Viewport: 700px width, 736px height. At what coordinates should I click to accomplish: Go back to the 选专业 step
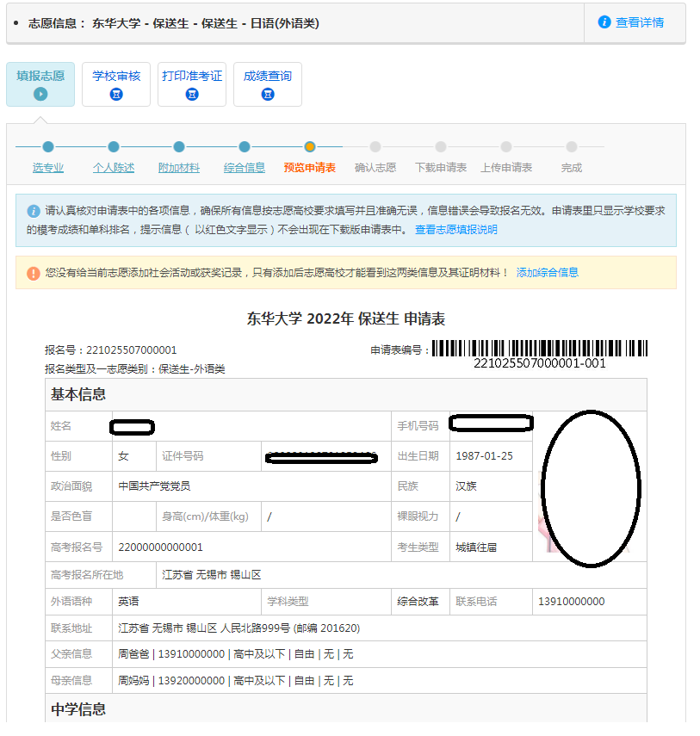pos(48,168)
